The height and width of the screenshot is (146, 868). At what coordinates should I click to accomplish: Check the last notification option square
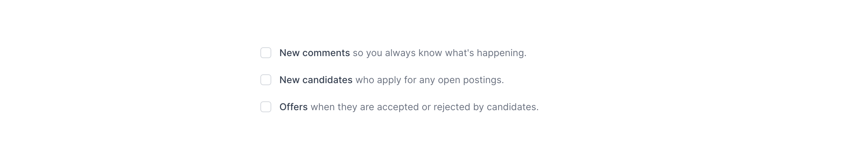pyautogui.click(x=265, y=107)
